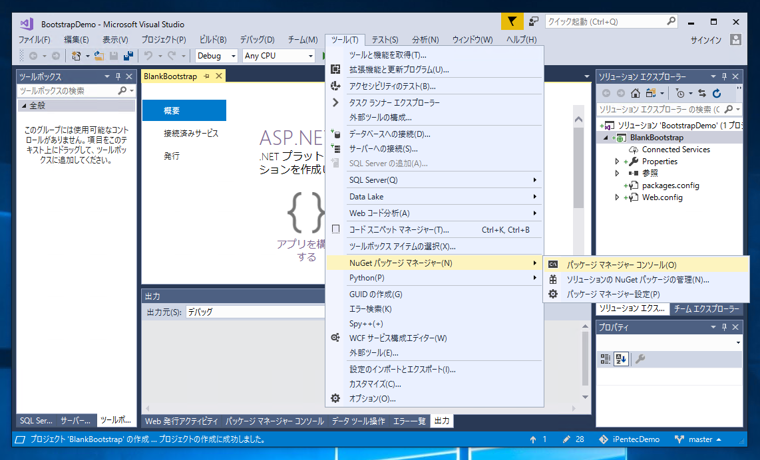The width and height of the screenshot is (760, 460).
Task: Select Python(P) menu entry
Action: (435, 277)
